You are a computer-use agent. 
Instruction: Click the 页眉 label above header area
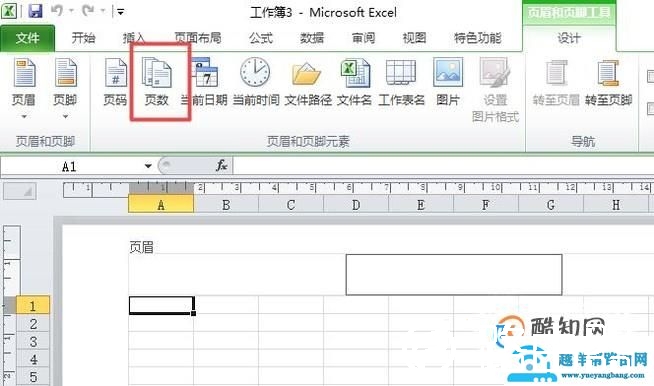[x=141, y=247]
